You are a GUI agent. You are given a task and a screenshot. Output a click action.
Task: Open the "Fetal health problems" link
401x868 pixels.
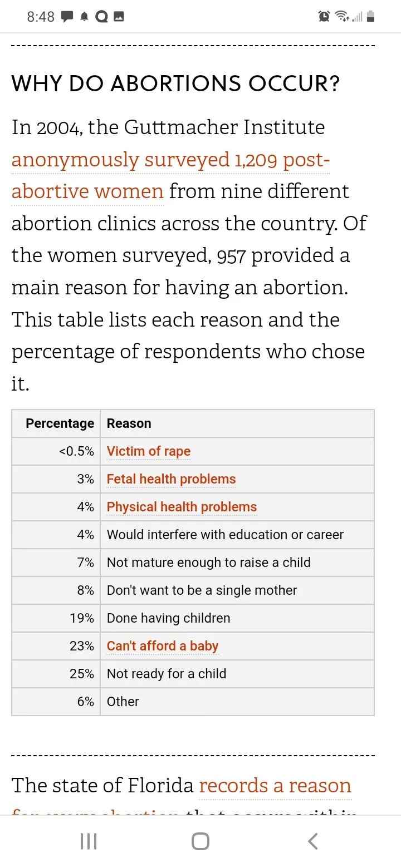171,479
